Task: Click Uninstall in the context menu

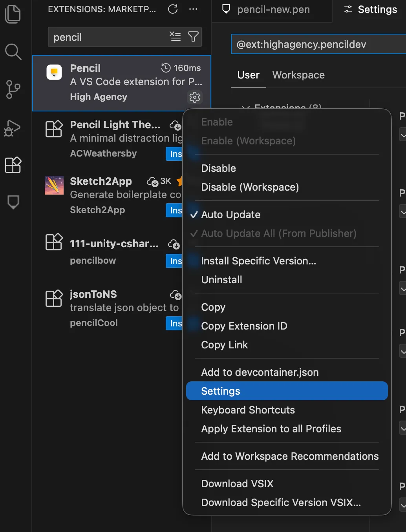Action: click(x=222, y=280)
